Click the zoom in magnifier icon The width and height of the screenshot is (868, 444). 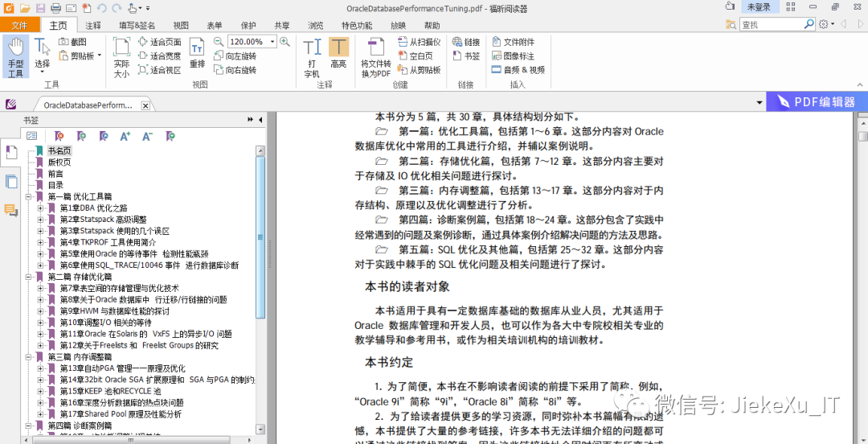coord(285,42)
